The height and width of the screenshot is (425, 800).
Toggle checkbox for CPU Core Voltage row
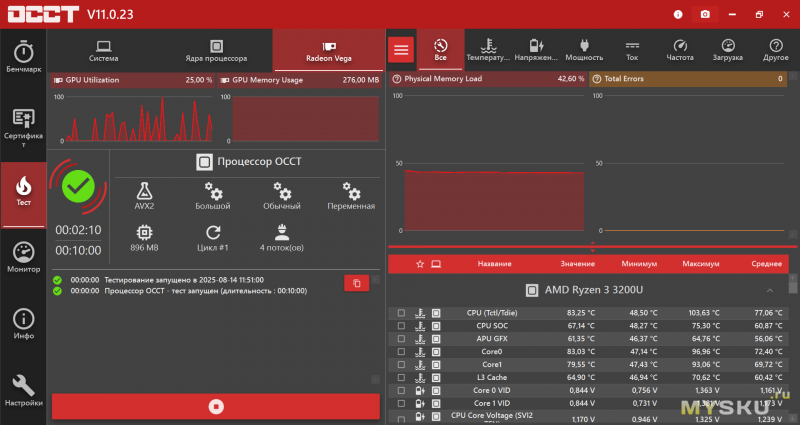click(402, 419)
